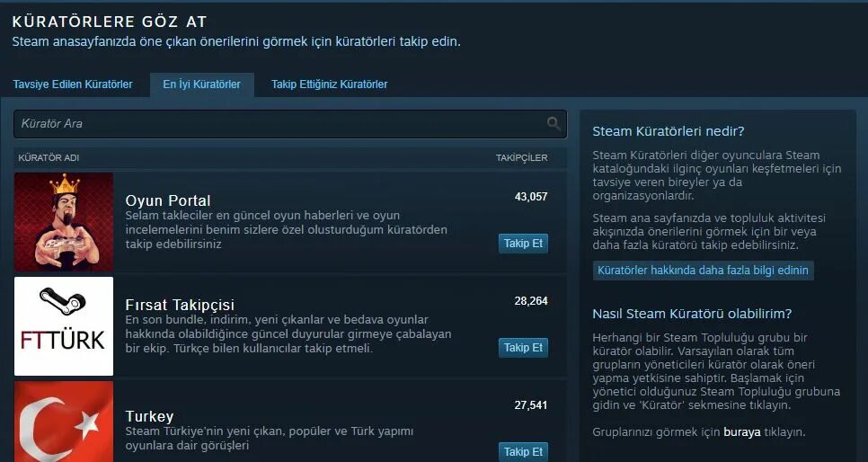Switch to Tavsiye Edilen Küratörler tab

[73, 84]
